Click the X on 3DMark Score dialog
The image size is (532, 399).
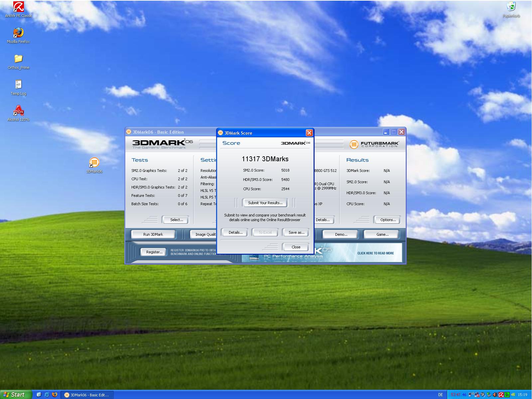coord(309,133)
